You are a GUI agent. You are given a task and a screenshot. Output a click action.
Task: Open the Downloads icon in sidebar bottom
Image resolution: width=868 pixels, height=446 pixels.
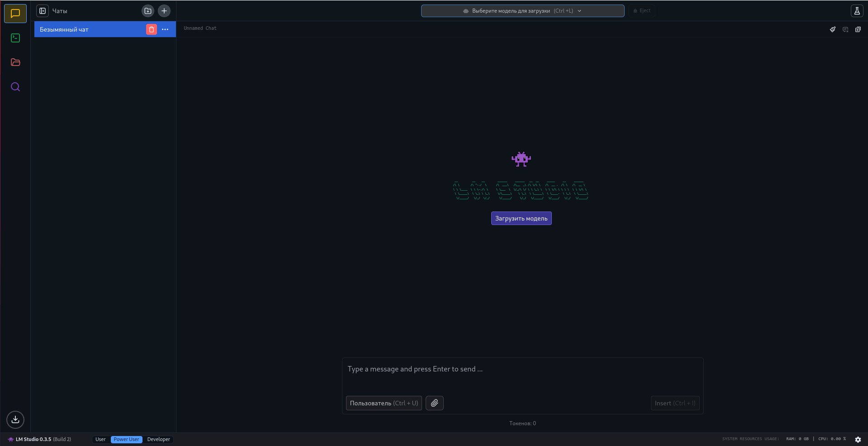(15, 419)
